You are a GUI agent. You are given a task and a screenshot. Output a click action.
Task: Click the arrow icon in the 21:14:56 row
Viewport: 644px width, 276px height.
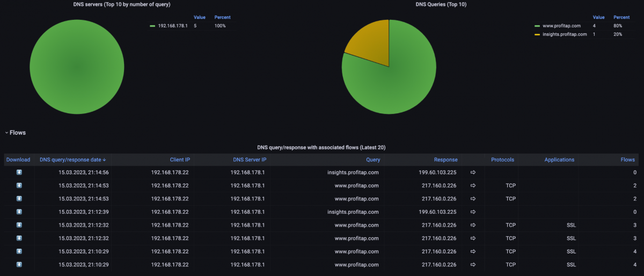473,172
